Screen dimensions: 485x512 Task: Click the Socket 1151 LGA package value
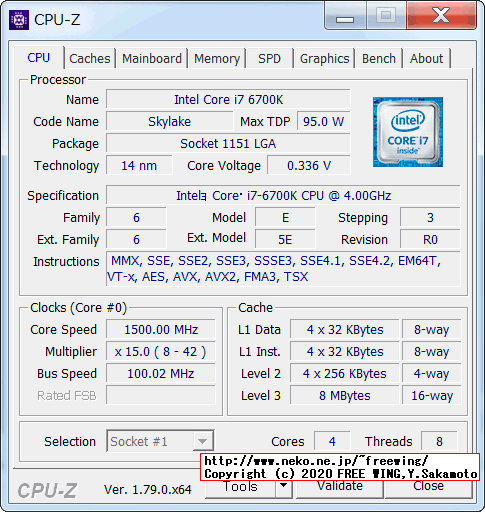click(x=228, y=143)
